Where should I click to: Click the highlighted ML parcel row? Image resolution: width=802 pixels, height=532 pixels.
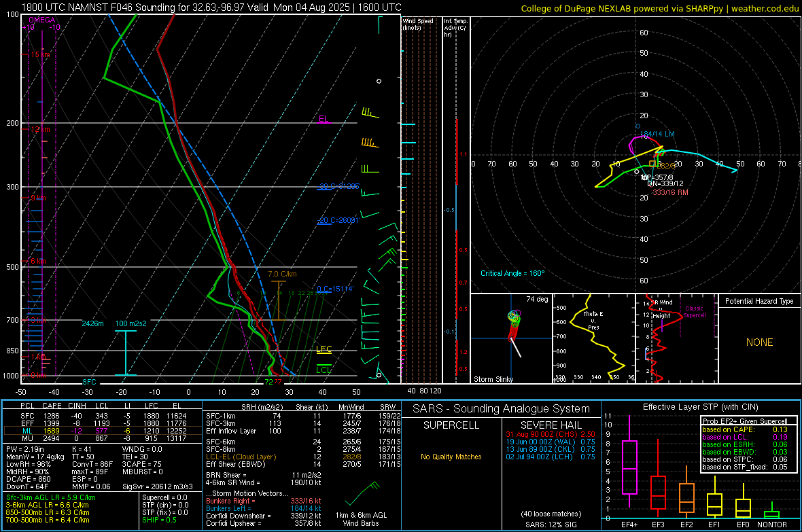tap(102, 431)
